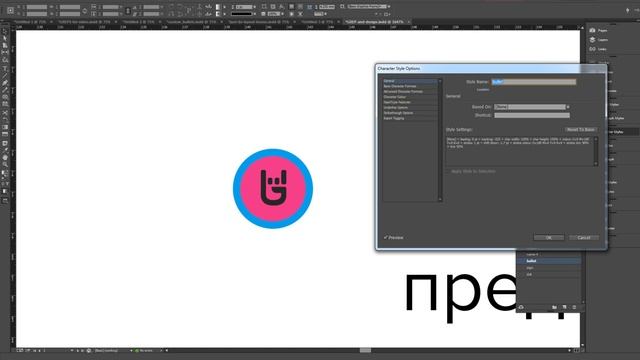Click the preflight 'No errors' status indicator

pos(145,350)
